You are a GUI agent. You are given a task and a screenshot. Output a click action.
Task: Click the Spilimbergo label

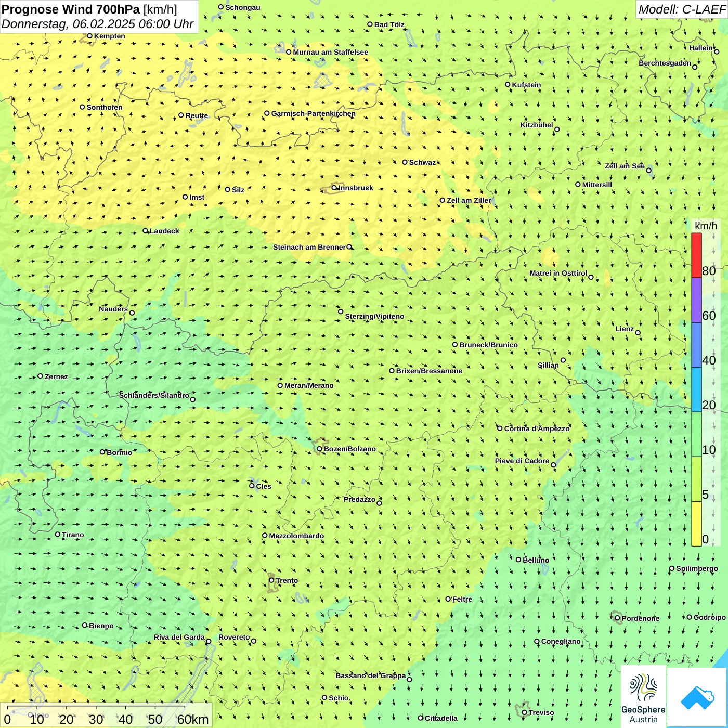click(697, 568)
